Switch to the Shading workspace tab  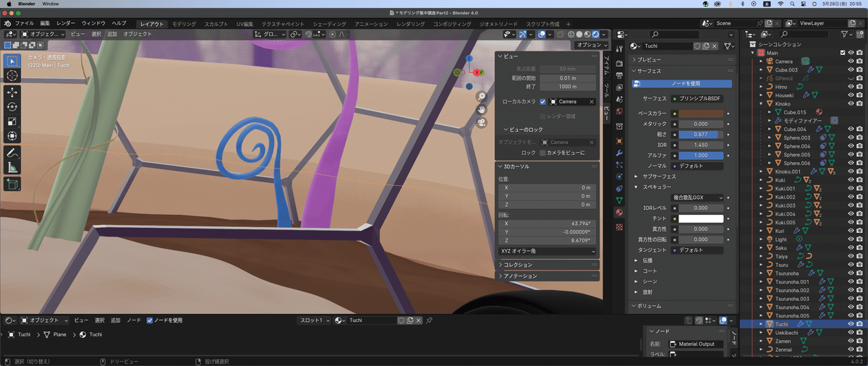(x=330, y=24)
